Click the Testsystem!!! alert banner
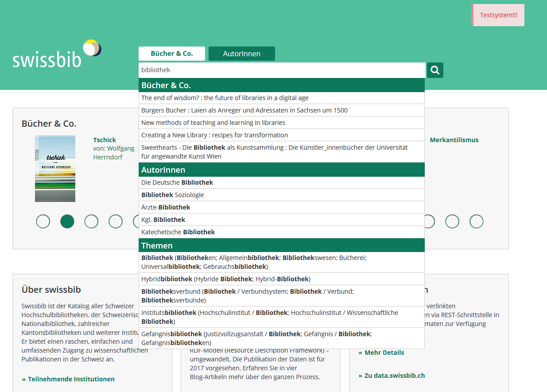Viewport: 547px width, 392px height. coord(498,15)
